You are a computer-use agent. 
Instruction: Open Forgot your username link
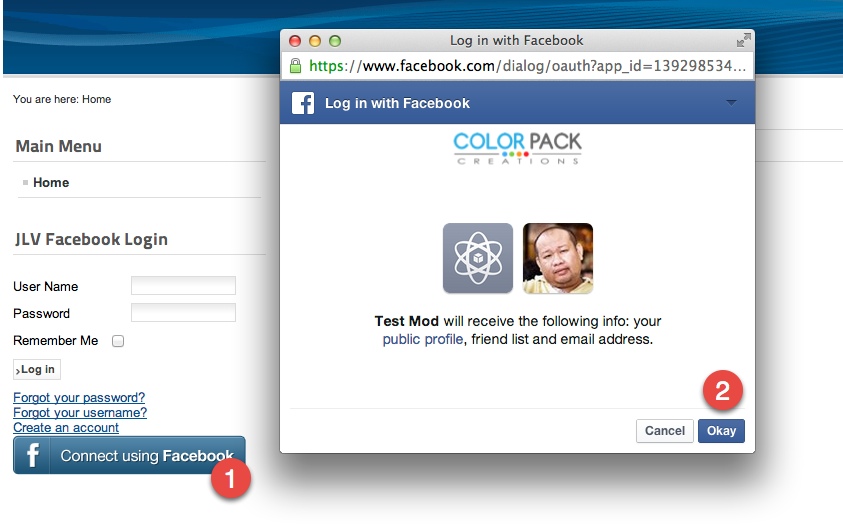(80, 413)
